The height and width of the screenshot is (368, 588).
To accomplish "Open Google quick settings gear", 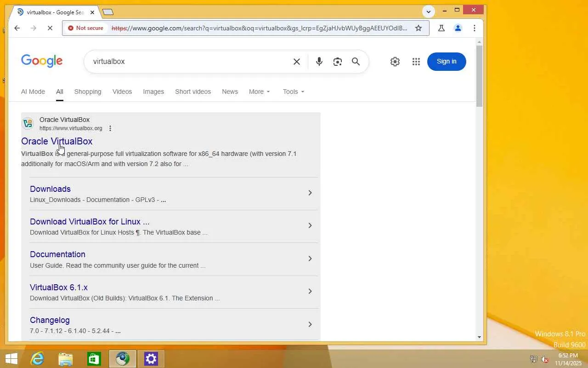I will tap(395, 62).
